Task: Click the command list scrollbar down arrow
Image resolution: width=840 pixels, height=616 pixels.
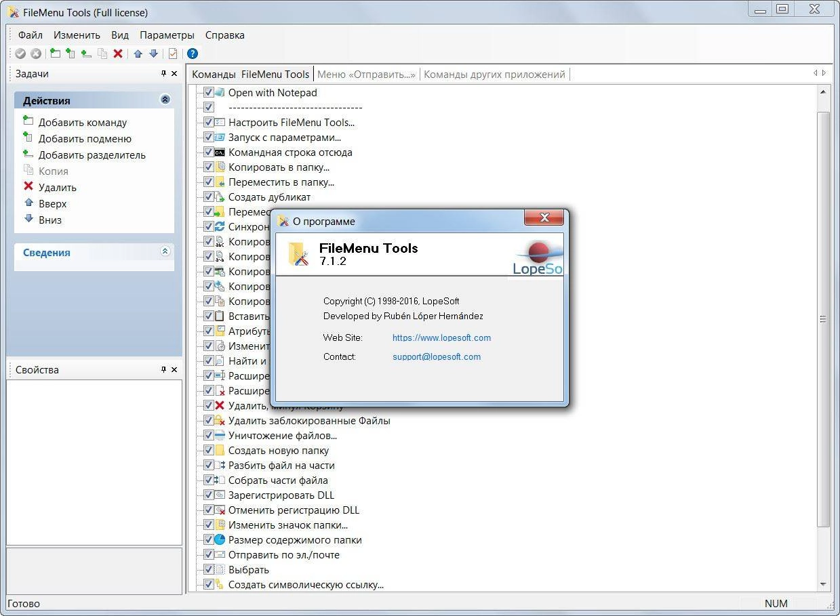Action: [x=824, y=584]
